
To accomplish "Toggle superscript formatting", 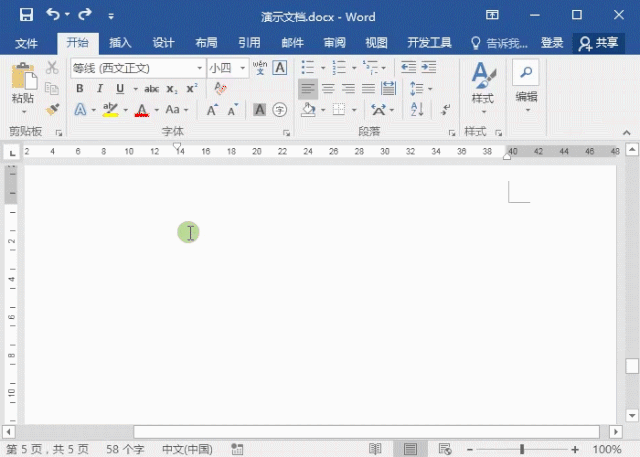I will [192, 89].
